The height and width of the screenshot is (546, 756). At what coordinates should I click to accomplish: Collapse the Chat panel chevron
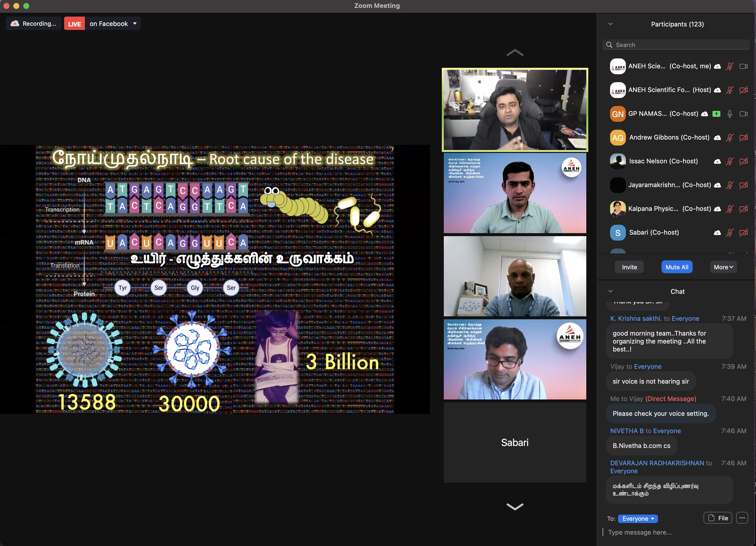610,291
